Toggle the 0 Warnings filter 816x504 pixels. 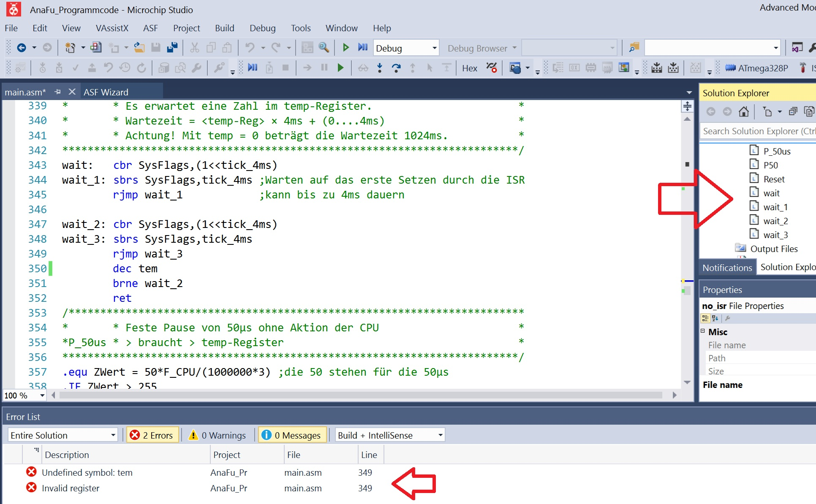coord(218,435)
